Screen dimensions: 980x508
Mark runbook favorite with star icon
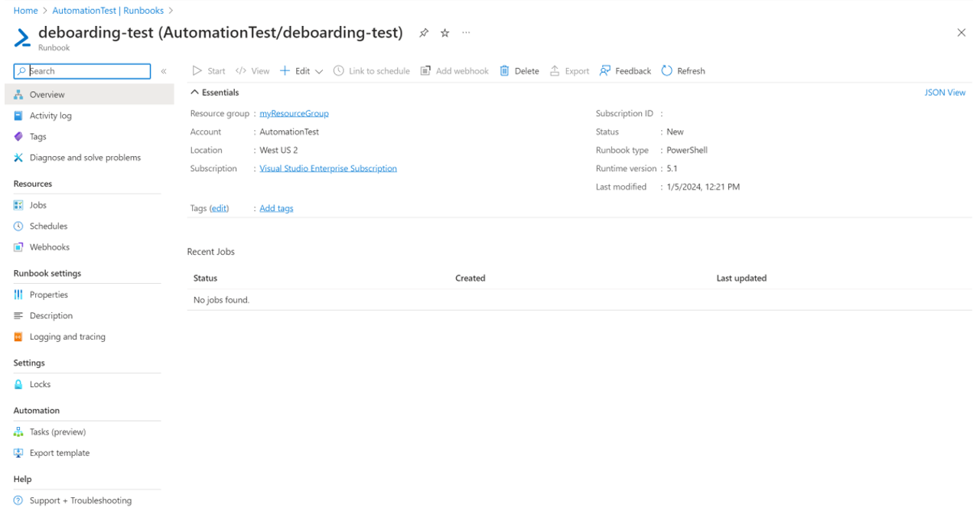click(x=444, y=33)
